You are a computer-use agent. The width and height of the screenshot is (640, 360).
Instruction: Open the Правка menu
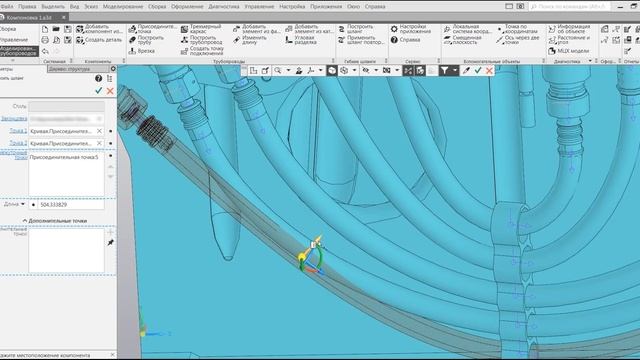click(x=27, y=7)
